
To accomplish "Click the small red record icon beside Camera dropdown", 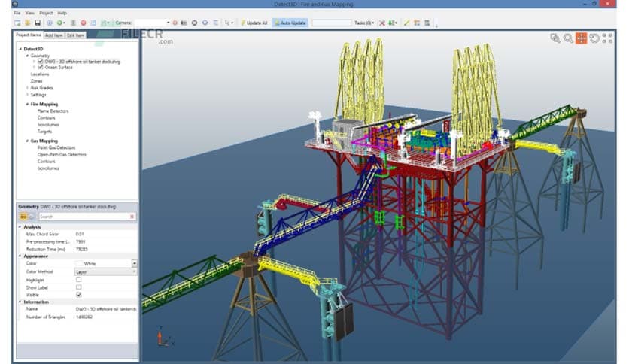I will [x=175, y=23].
